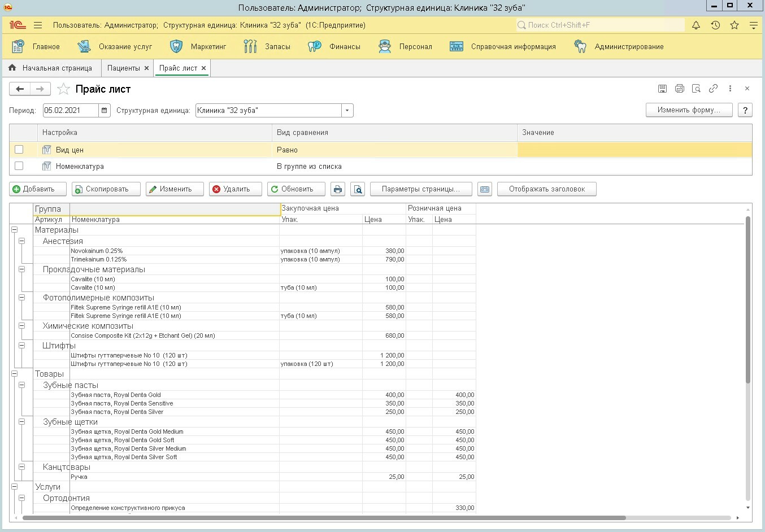765x532 pixels.
Task: Click the Период date input field
Action: point(71,111)
